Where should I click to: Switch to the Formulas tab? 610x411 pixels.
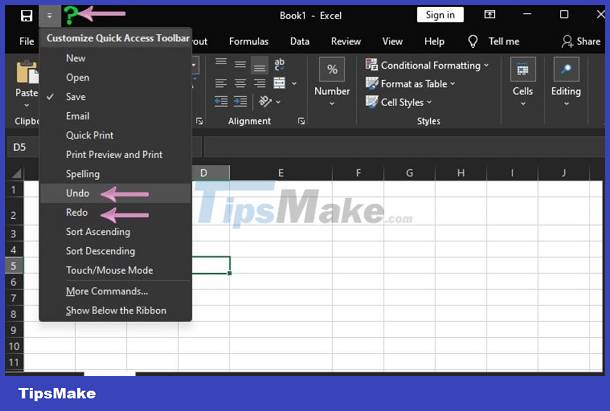pos(249,41)
